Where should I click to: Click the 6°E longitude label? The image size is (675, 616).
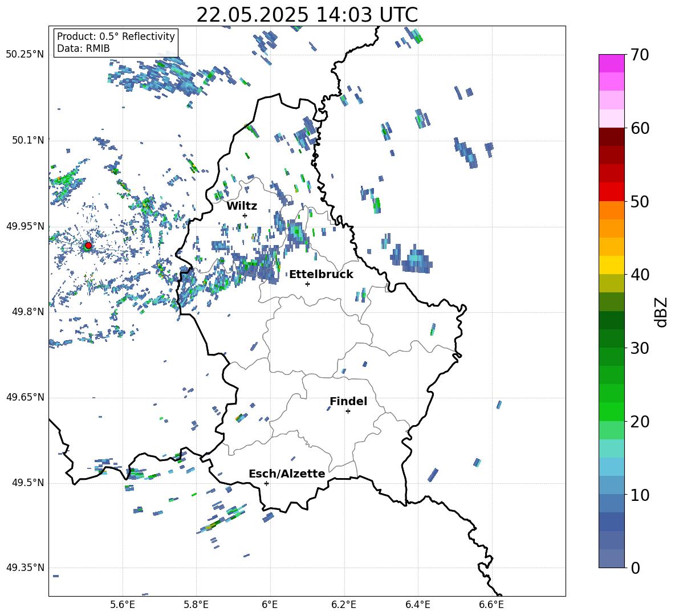(x=270, y=605)
